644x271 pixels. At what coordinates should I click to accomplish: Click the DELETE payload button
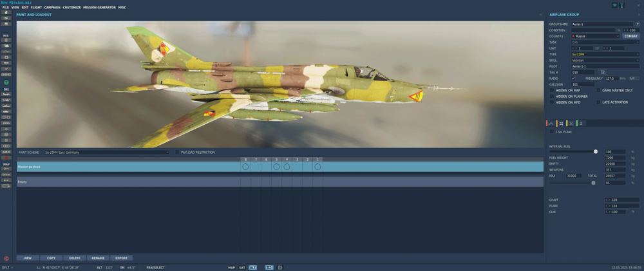(x=75, y=258)
